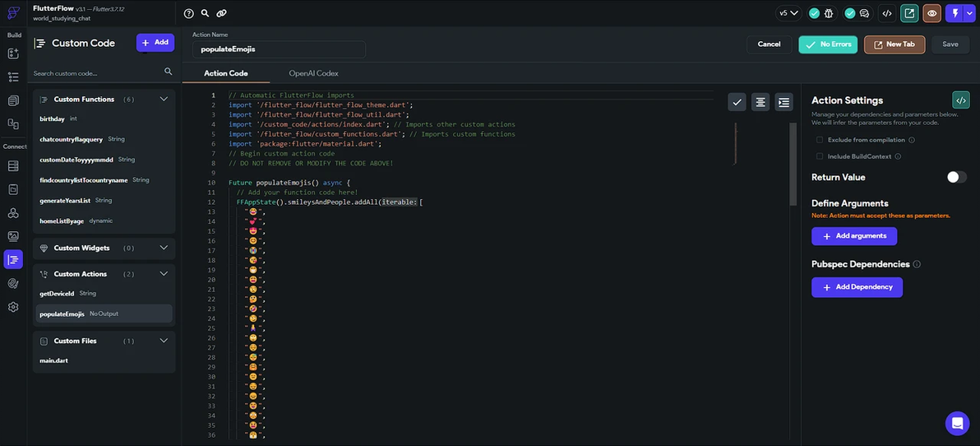Click the code editor vertical scrollbar
This screenshot has height=446, width=980.
click(x=793, y=164)
